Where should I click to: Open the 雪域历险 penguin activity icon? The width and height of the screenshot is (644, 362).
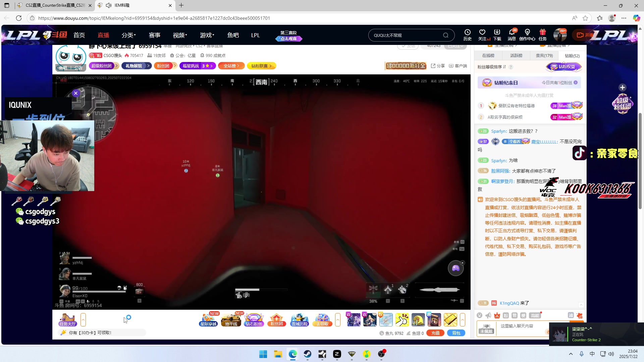300,320
